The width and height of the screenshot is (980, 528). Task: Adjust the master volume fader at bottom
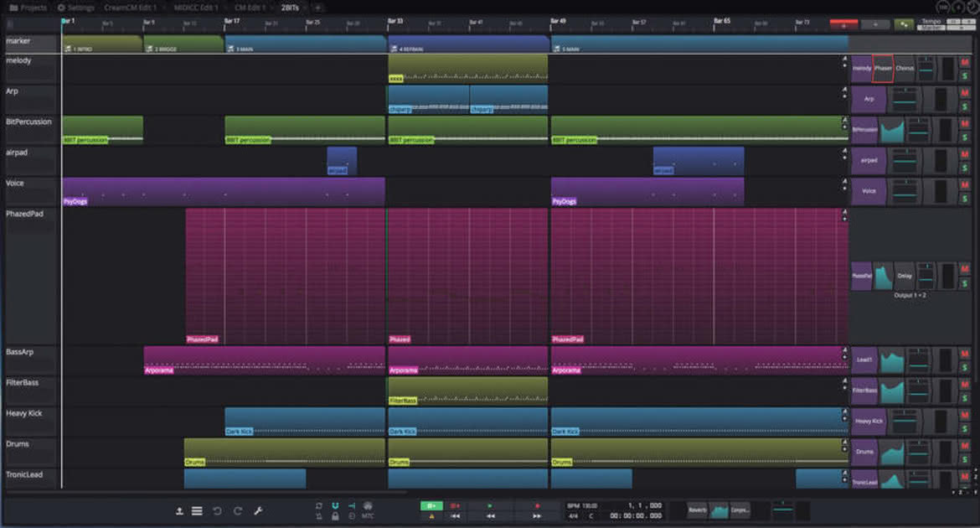782,510
